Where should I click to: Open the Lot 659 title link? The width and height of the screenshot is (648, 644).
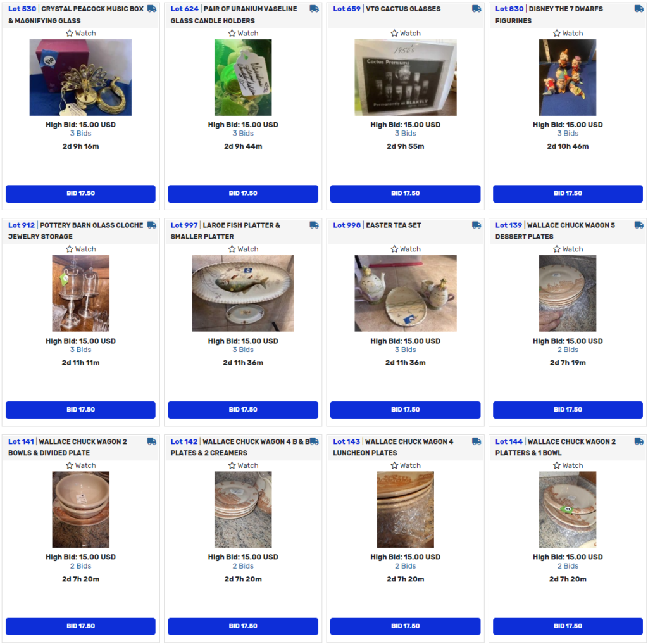(x=387, y=9)
